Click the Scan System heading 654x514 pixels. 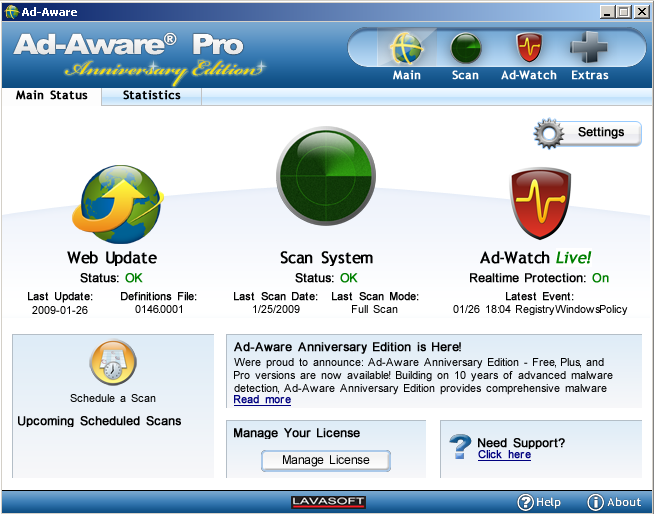tap(326, 258)
